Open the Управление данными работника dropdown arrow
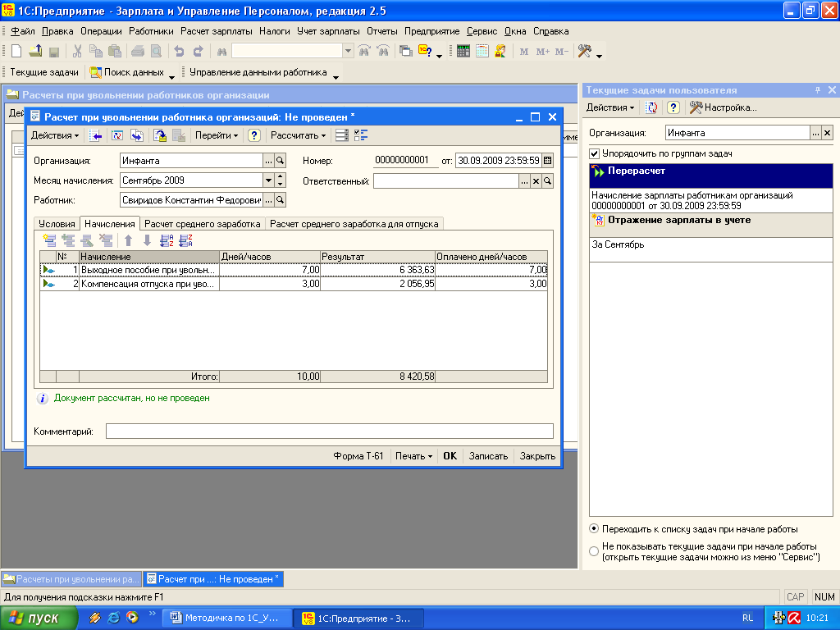The height and width of the screenshot is (630, 840). (x=336, y=75)
